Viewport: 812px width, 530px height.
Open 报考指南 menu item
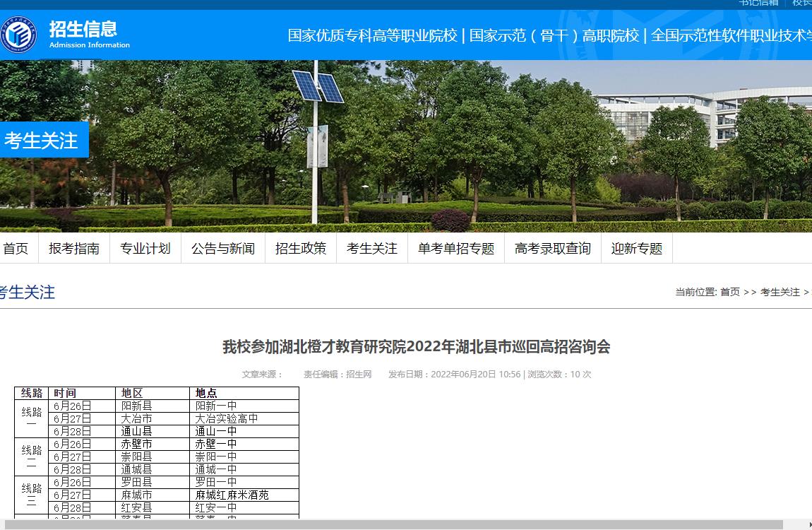74,248
